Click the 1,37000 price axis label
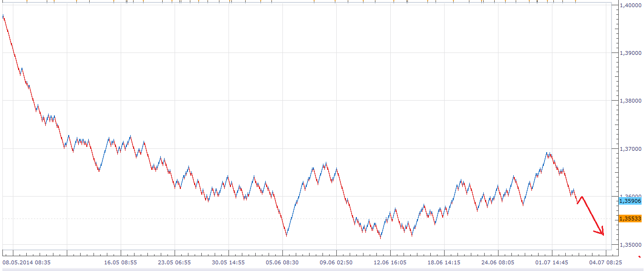Viewport: 644px width, 271px height. (x=630, y=149)
